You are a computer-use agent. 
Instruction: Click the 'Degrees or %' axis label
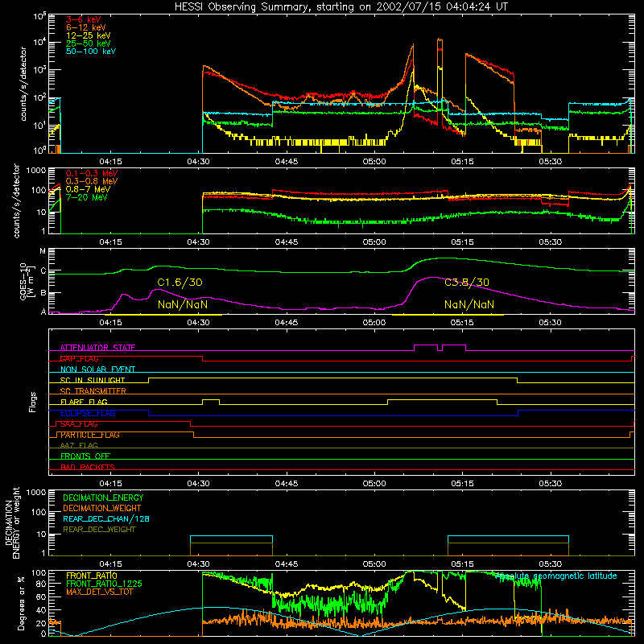point(21,603)
